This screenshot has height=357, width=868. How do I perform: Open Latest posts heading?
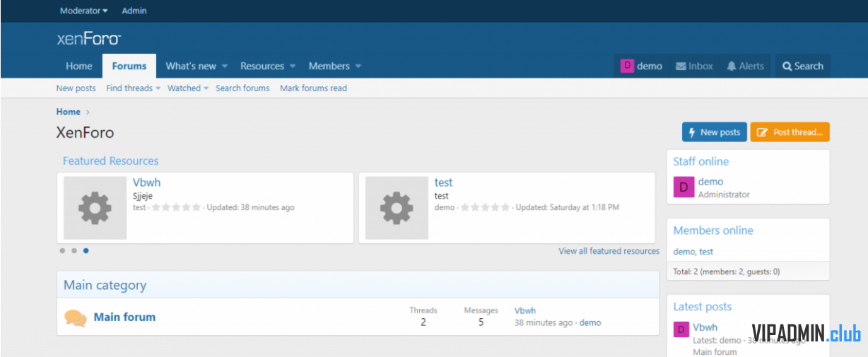703,307
